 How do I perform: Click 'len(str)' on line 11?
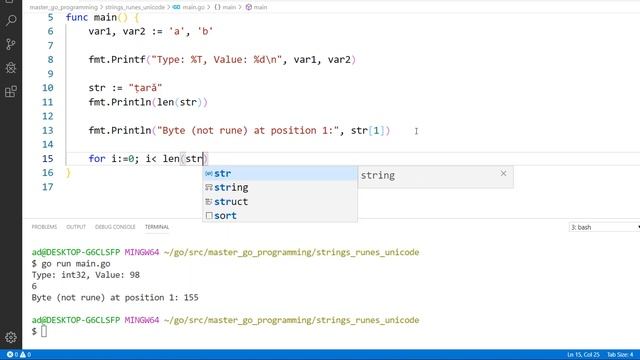click(180, 102)
